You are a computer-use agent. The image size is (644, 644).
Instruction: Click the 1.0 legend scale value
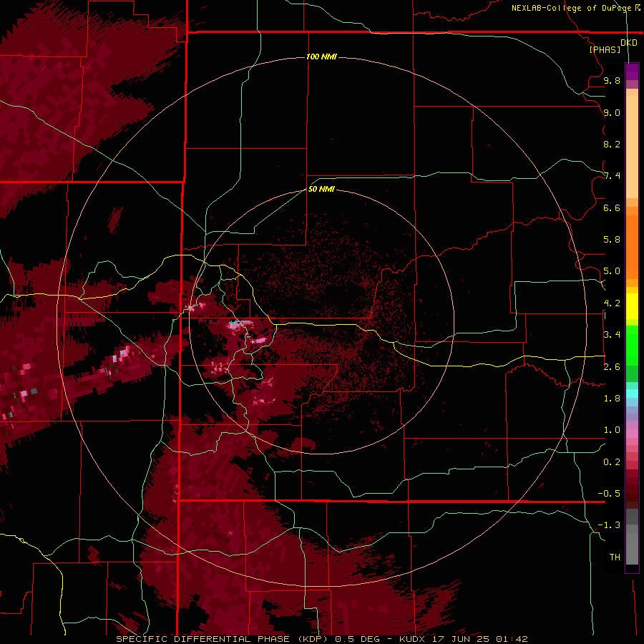click(x=612, y=430)
